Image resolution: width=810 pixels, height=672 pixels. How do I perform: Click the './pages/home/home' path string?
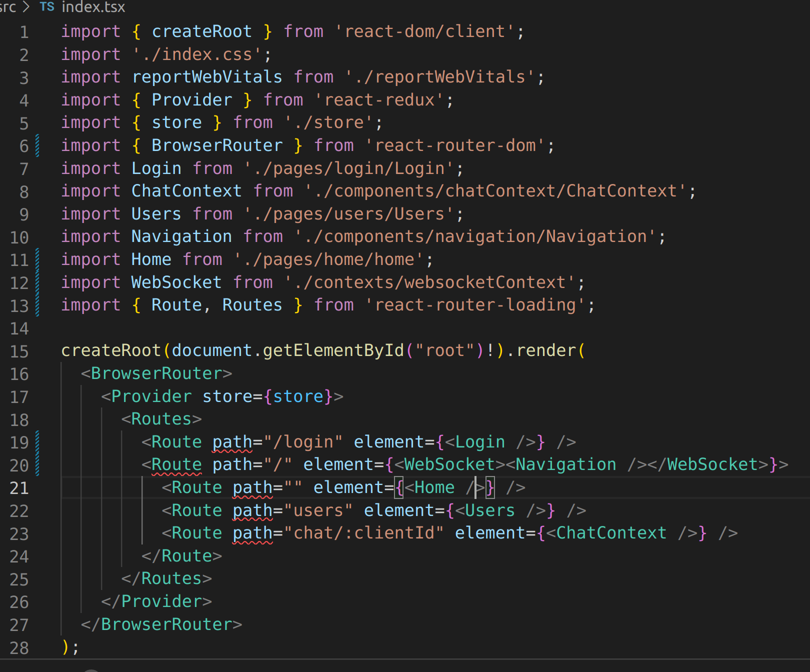coord(328,259)
